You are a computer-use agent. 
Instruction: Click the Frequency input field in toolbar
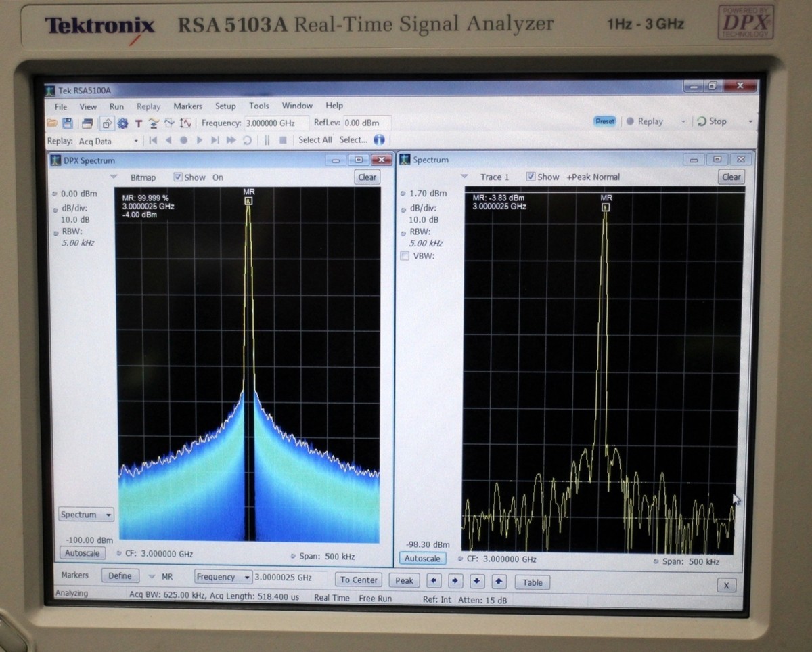tap(275, 123)
